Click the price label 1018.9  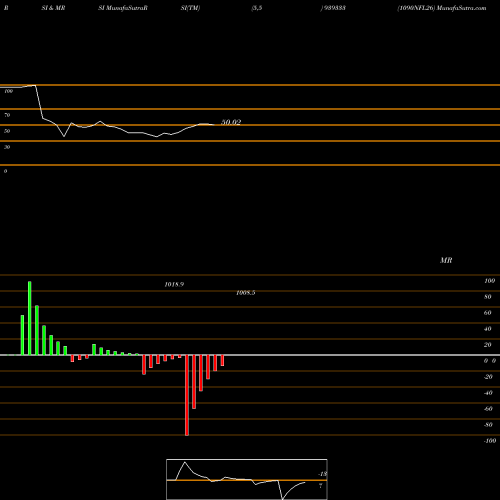coord(174,284)
